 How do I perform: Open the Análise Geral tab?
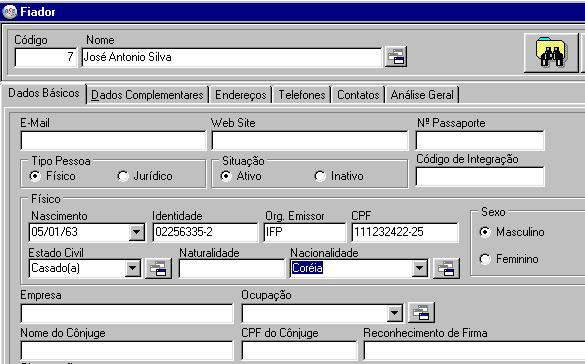(422, 95)
